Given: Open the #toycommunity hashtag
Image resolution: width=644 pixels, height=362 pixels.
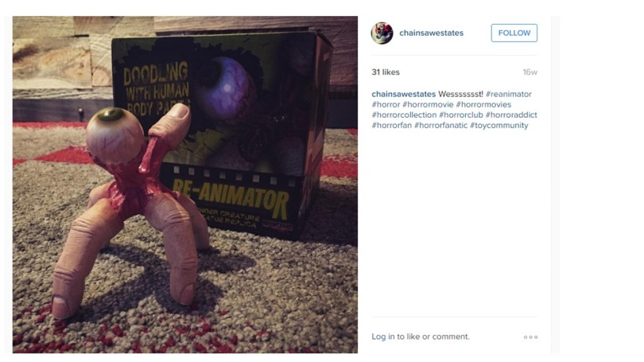Looking at the screenshot, I should point(499,126).
